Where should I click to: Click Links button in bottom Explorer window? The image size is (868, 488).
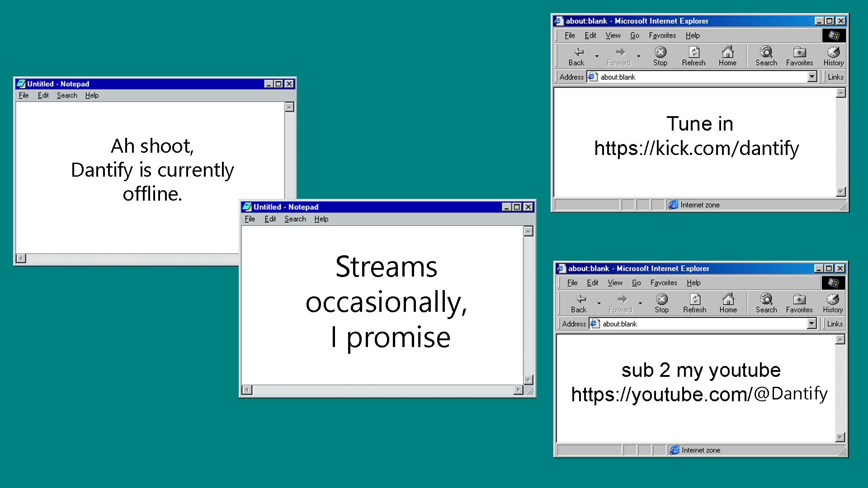pos(835,324)
